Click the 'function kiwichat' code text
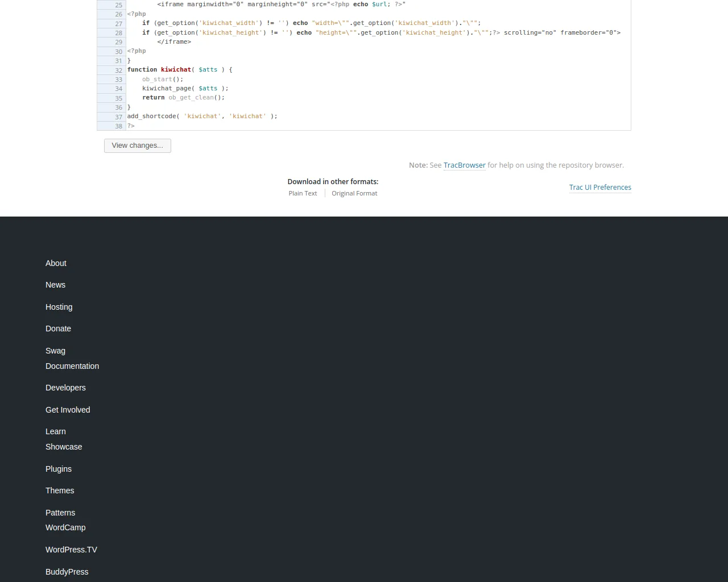Viewport: 728px width, 582px height. [159, 70]
